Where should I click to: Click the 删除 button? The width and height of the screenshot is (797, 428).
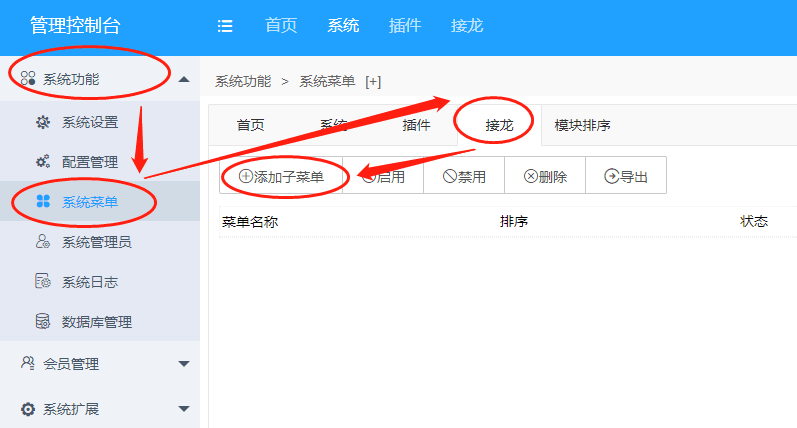[545, 176]
